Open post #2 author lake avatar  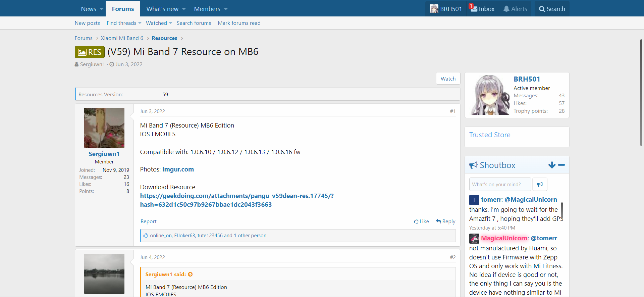[x=104, y=274]
